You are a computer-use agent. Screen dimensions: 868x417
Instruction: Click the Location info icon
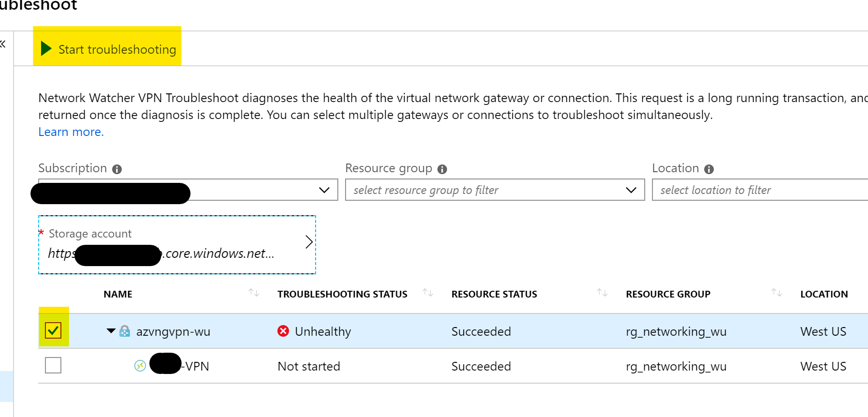709,169
